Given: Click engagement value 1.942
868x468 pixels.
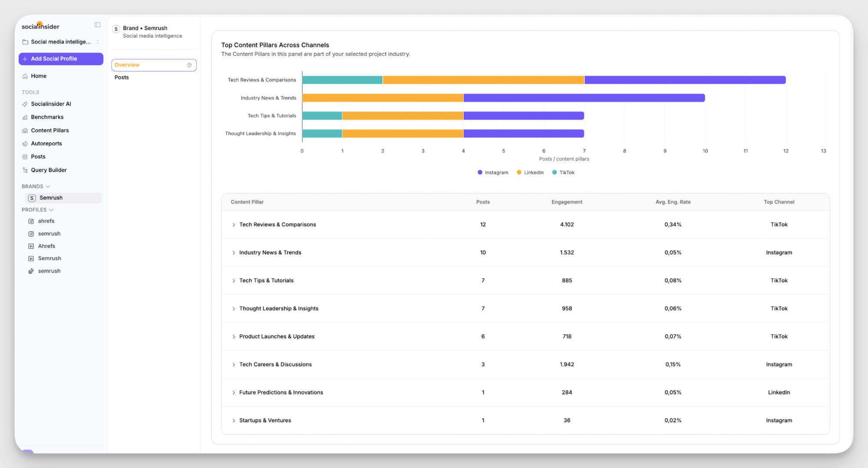Looking at the screenshot, I should pos(567,365).
